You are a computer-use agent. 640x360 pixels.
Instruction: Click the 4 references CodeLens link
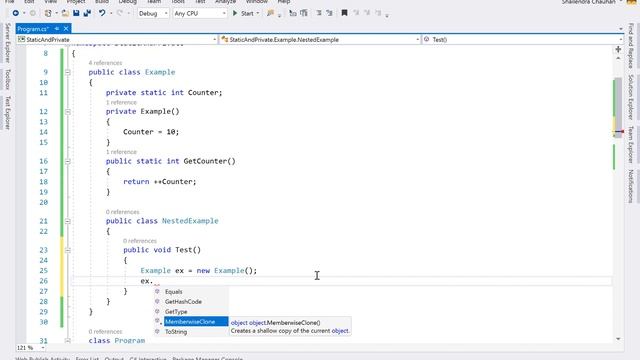pyautogui.click(x=105, y=63)
